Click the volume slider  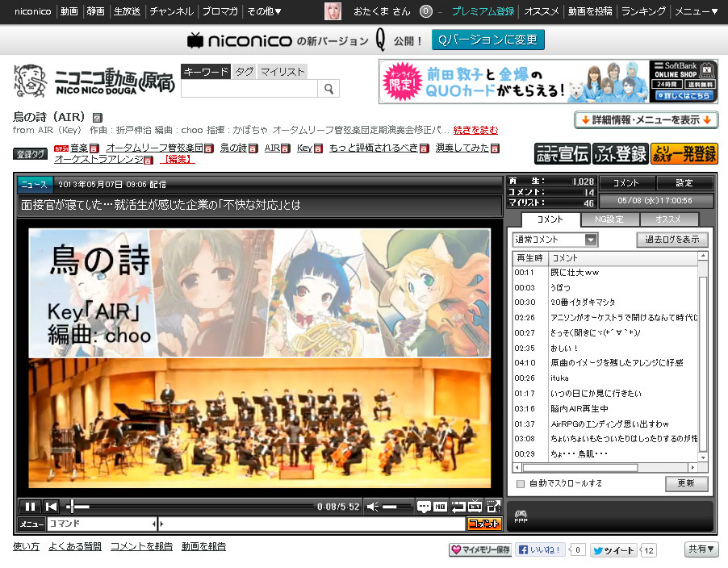pyautogui.click(x=397, y=507)
